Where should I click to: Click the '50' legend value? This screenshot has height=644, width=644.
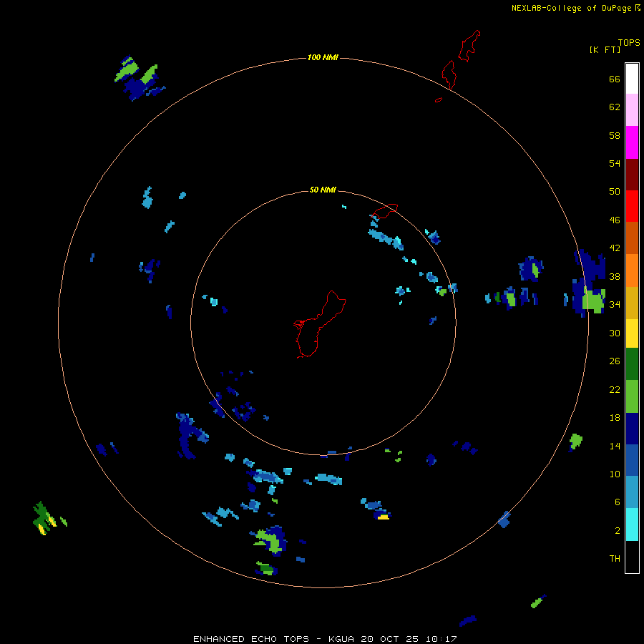click(x=615, y=192)
